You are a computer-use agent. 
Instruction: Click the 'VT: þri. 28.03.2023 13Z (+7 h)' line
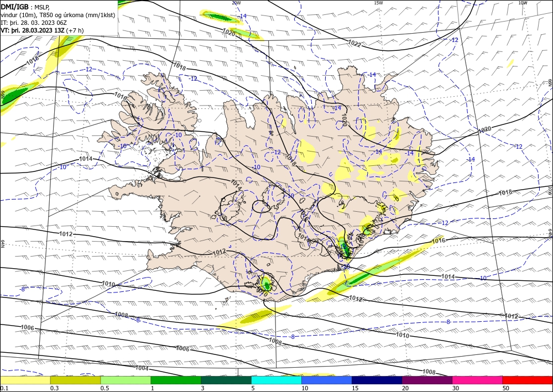point(43,30)
